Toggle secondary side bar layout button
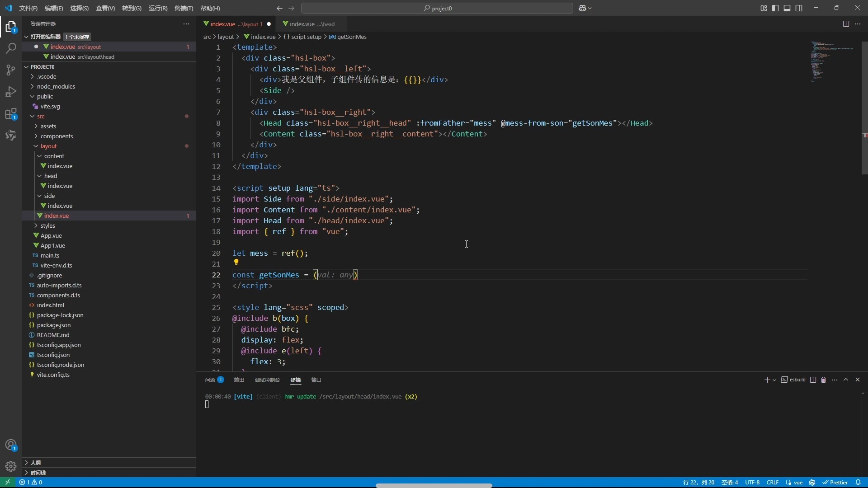868x488 pixels. [x=799, y=8]
